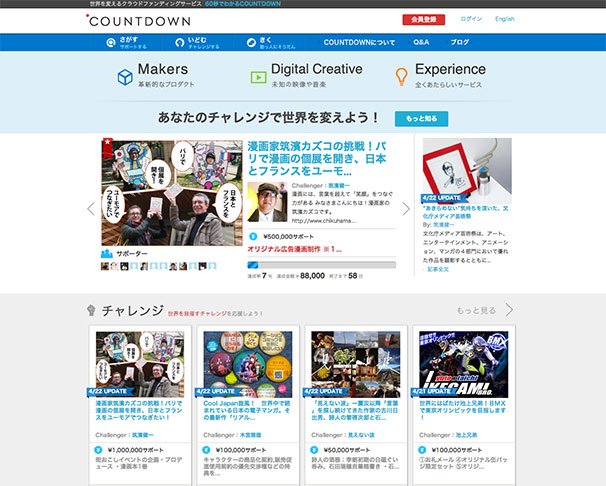Open featured title 漫画家筑濱カズコの挑戦
This screenshot has height=486, width=606.
317,158
